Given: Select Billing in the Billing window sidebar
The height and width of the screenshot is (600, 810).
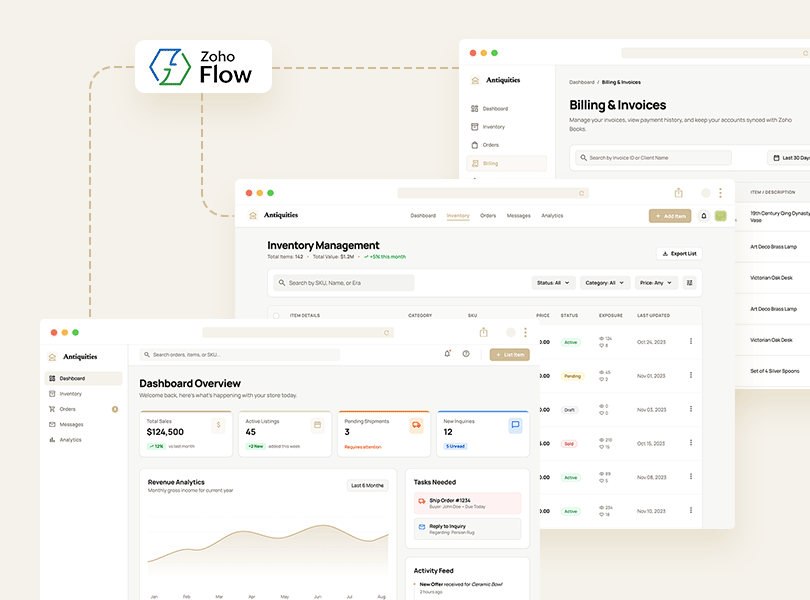Looking at the screenshot, I should (x=491, y=163).
